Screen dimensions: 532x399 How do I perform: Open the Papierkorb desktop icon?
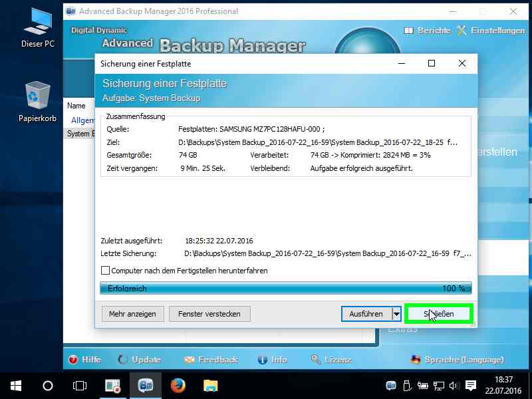(38, 102)
